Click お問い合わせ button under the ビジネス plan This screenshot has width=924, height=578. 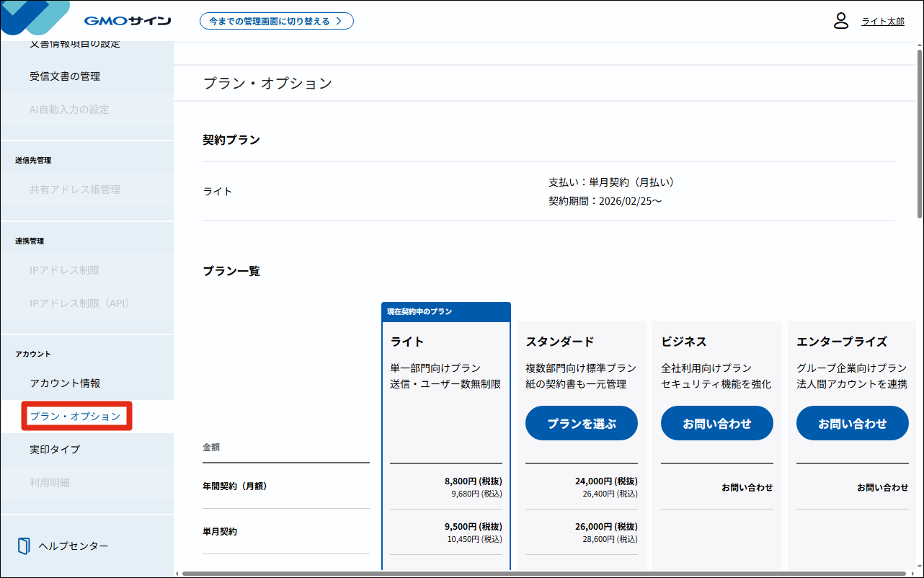click(x=717, y=423)
